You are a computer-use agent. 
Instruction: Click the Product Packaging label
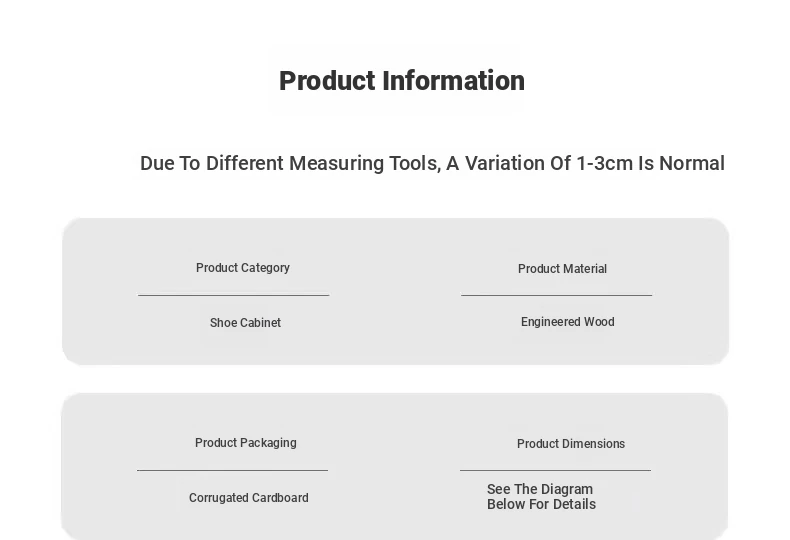tap(246, 443)
